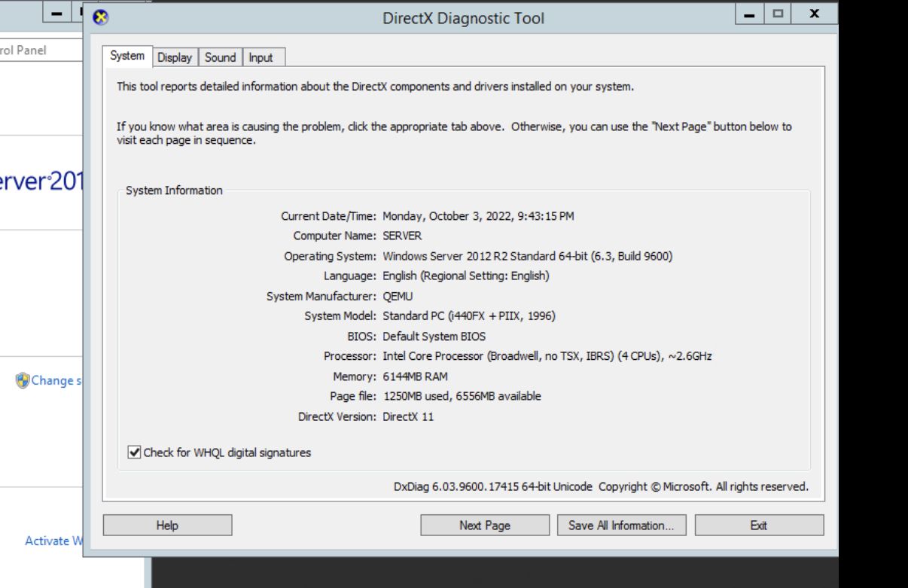Minimize the background Control Panel window
The height and width of the screenshot is (588, 908).
coord(56,13)
